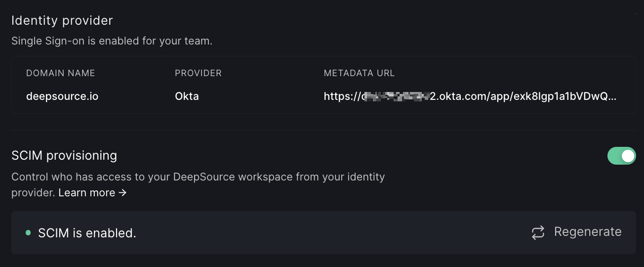Screen dimensions: 644x267
Task: Click the "Control who has access" description text
Action: coord(198,177)
